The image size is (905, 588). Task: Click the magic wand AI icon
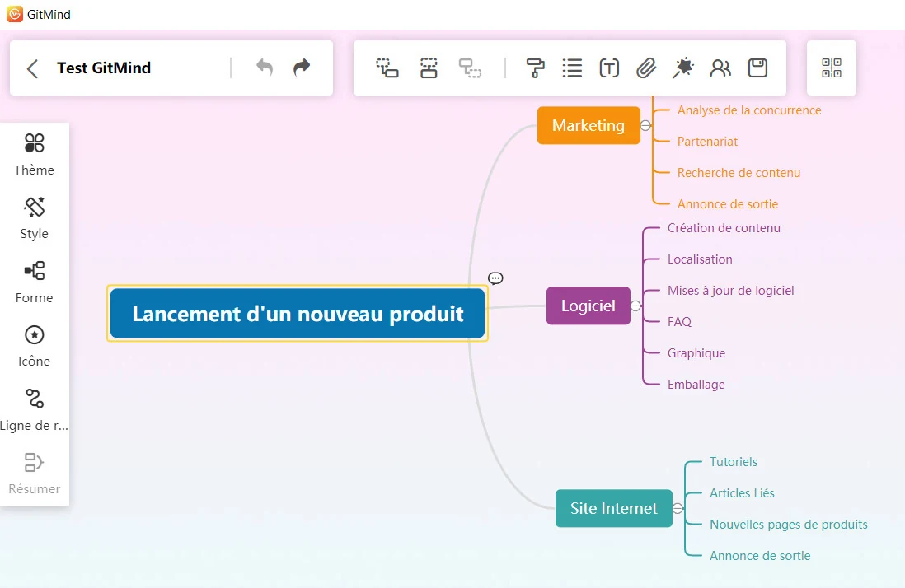683,68
